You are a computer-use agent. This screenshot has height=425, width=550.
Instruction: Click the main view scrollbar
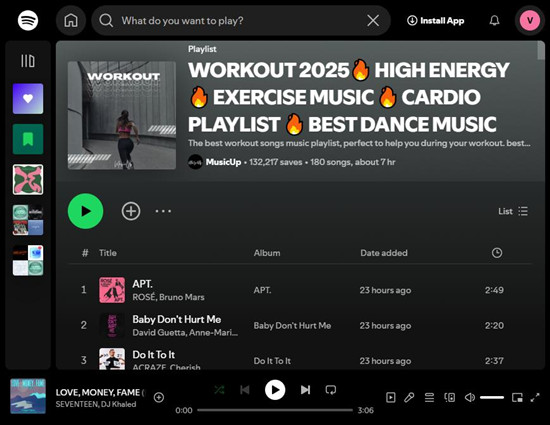point(541,51)
